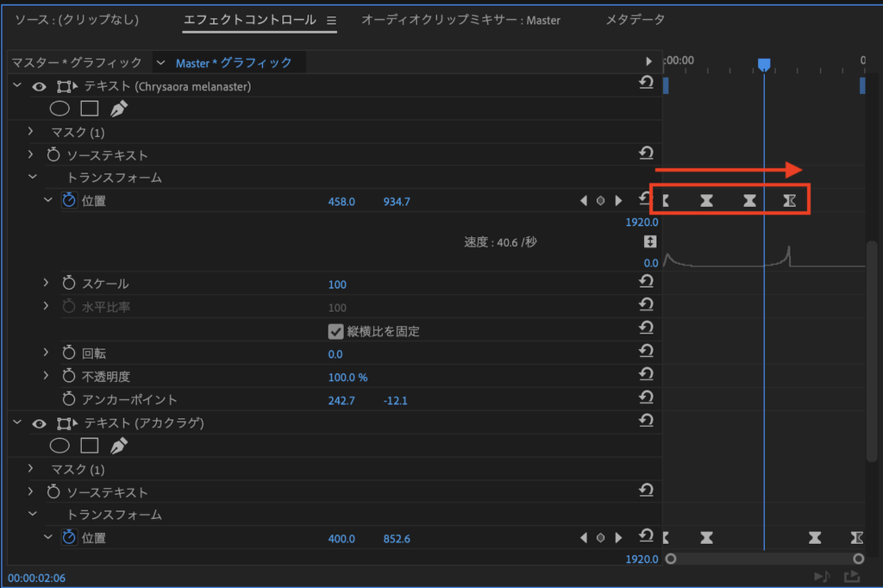Reset the テキスト (アカクラゲ) effect
883x588 pixels.
click(x=646, y=420)
